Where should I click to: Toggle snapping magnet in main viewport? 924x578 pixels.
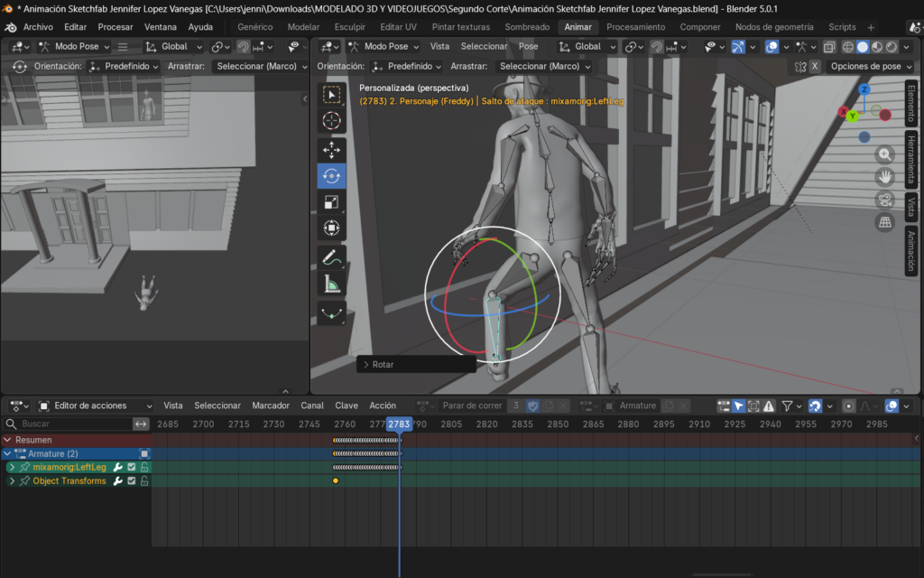click(x=657, y=47)
